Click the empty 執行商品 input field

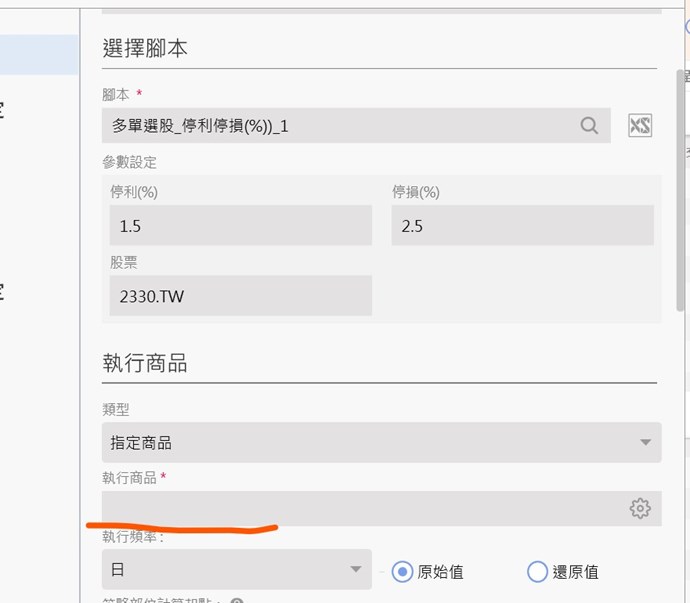pos(360,508)
